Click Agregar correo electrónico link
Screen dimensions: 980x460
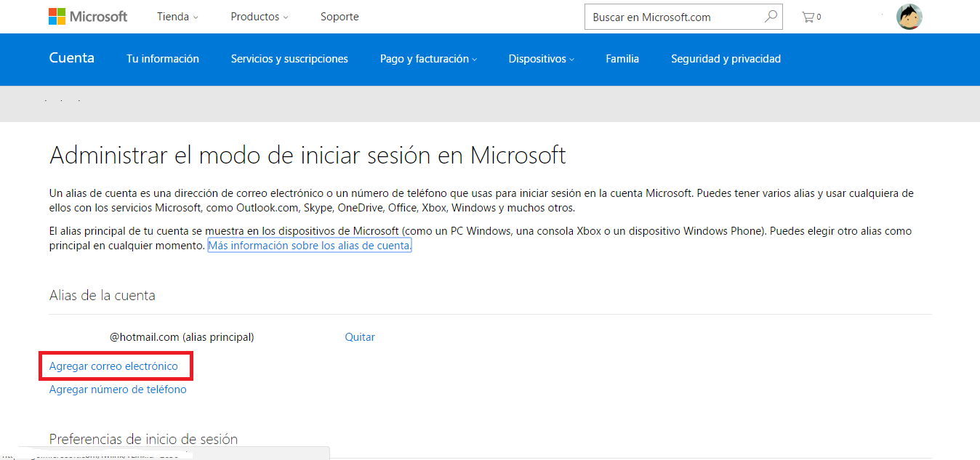pyautogui.click(x=113, y=366)
